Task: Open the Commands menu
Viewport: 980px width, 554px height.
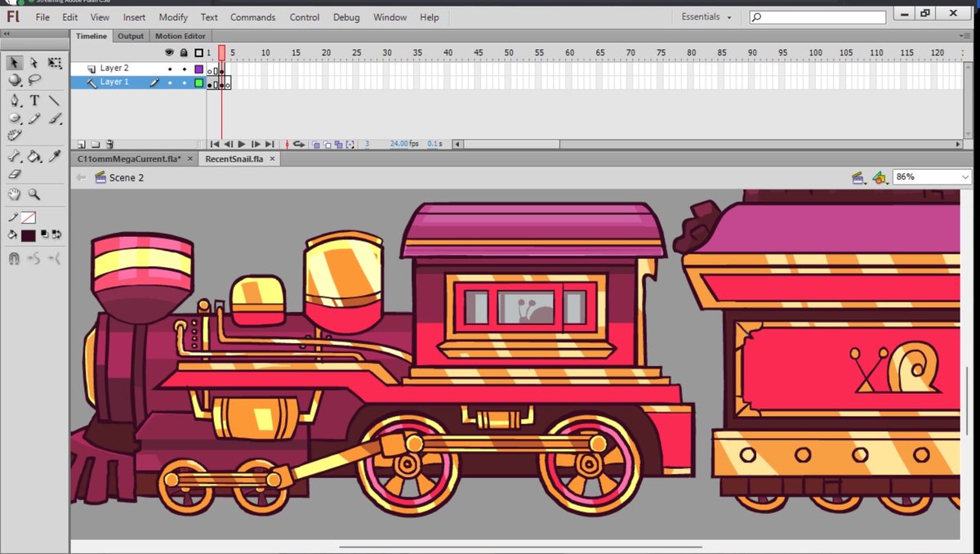Action: click(252, 17)
